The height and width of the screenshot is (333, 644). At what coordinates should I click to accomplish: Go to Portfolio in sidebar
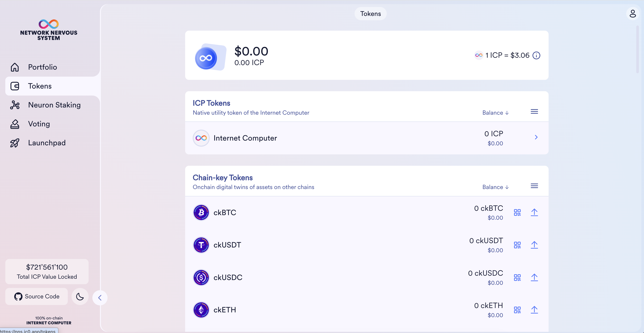(x=43, y=67)
